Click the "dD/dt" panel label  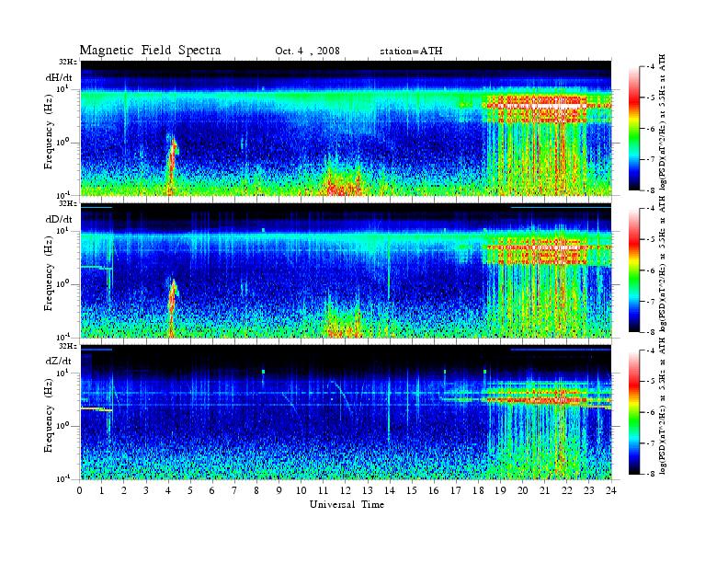point(59,219)
